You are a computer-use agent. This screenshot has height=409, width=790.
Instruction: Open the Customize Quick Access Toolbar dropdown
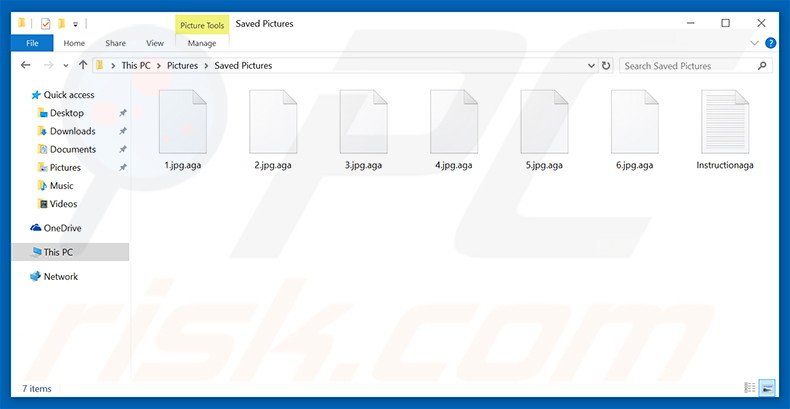pyautogui.click(x=76, y=24)
